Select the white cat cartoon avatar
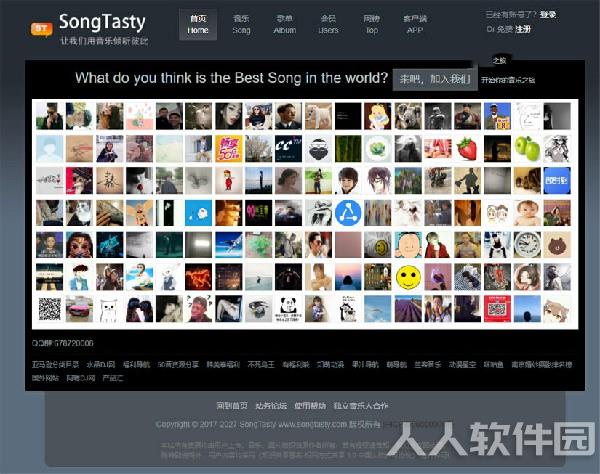Viewport: 600px width, 474px height. pos(109,309)
